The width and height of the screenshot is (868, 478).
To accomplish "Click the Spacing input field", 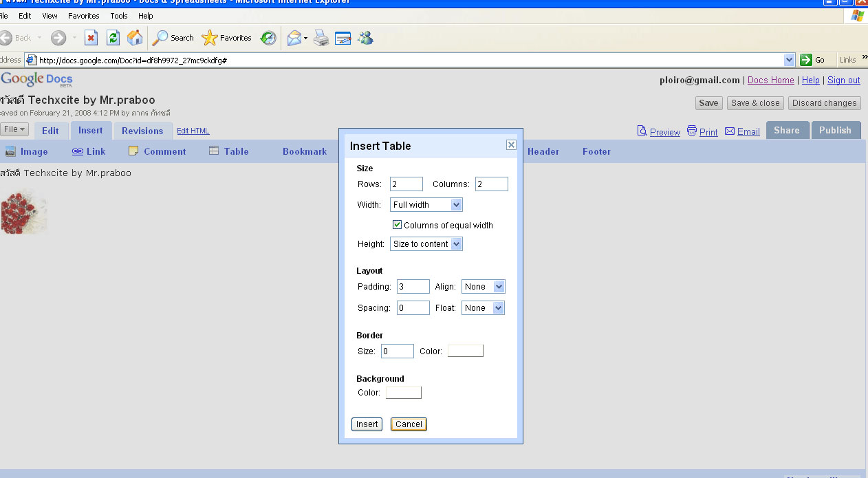I will pyautogui.click(x=413, y=307).
